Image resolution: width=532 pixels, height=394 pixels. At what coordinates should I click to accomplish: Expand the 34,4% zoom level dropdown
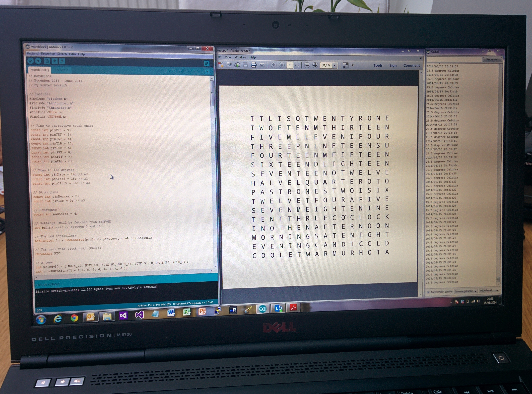(334, 65)
